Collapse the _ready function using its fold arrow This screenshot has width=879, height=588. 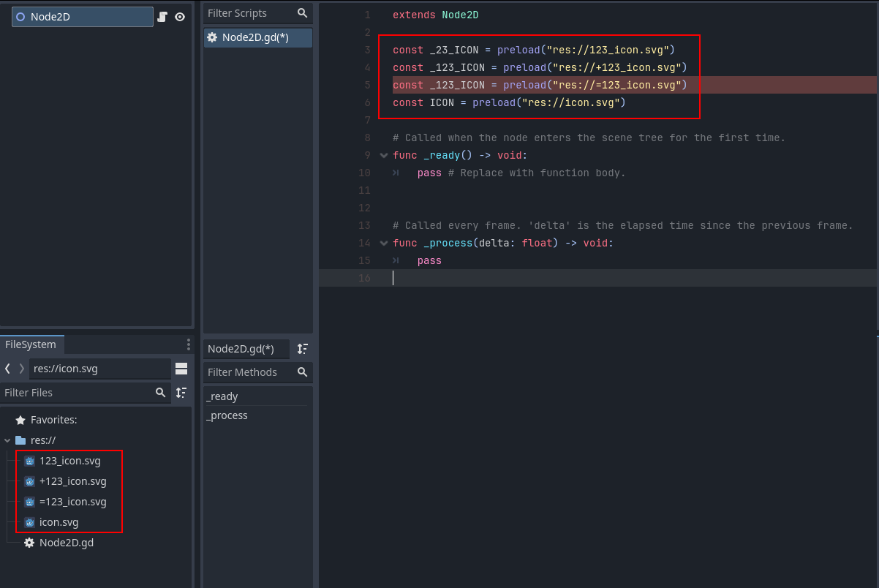[x=383, y=155]
